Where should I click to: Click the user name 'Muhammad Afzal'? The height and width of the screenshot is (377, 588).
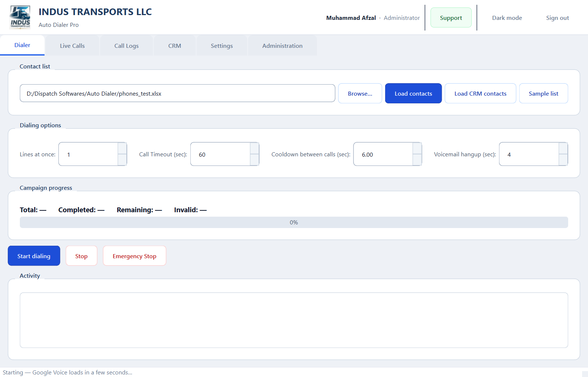[x=351, y=18]
